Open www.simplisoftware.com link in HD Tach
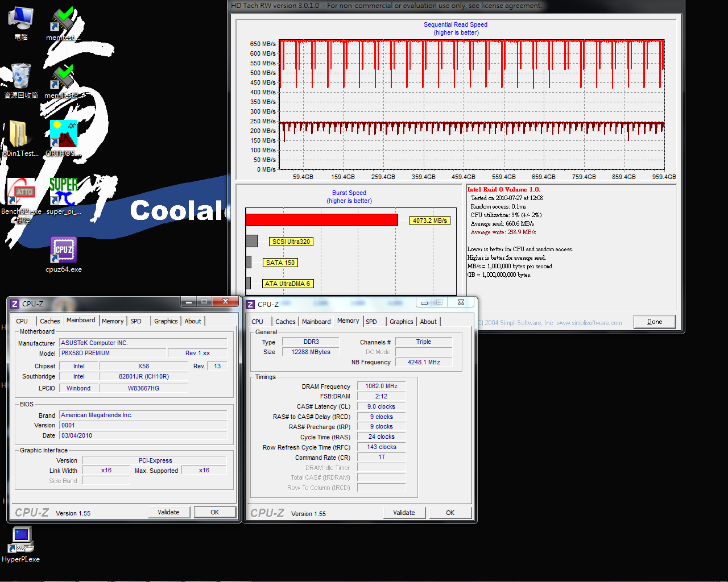 point(589,323)
